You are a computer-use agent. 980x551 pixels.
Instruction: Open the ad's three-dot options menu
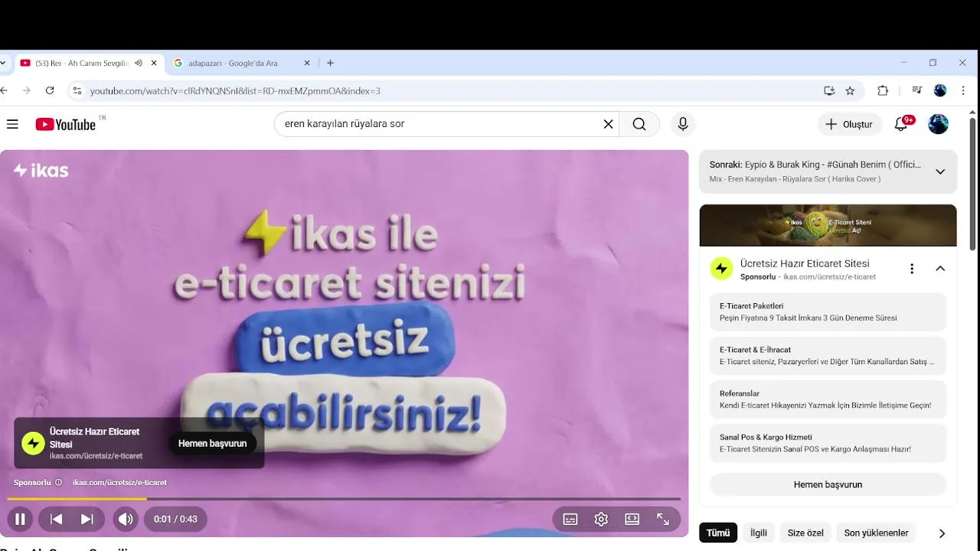(x=911, y=269)
